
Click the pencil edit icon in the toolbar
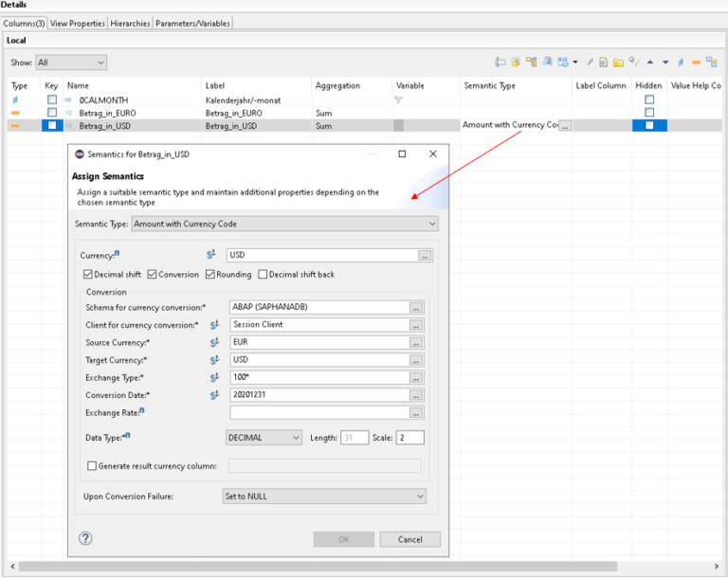(x=590, y=62)
